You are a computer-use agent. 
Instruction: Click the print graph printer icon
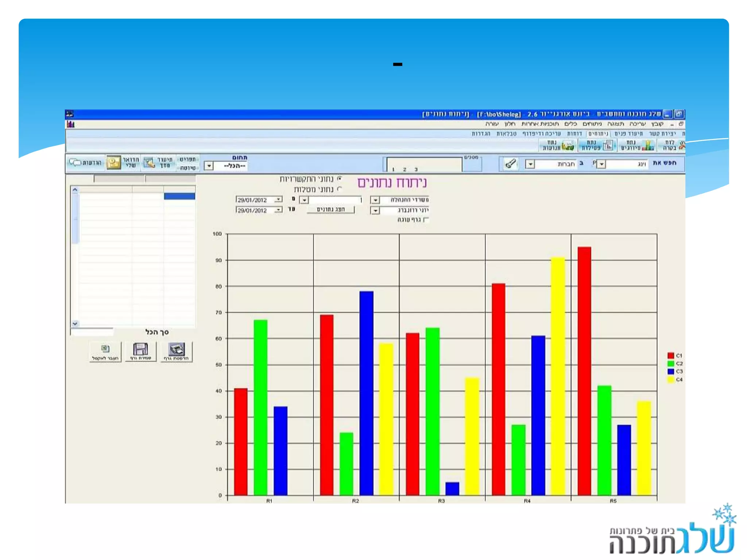177,350
